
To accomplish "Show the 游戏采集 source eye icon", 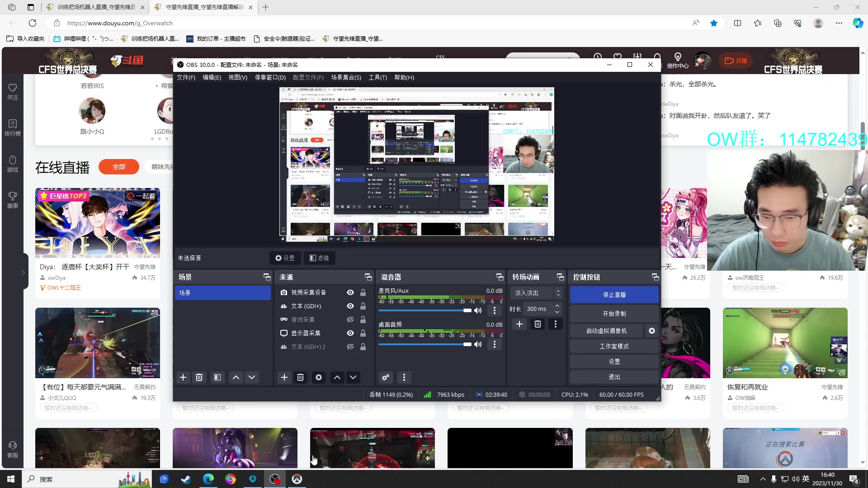I will pyautogui.click(x=350, y=320).
